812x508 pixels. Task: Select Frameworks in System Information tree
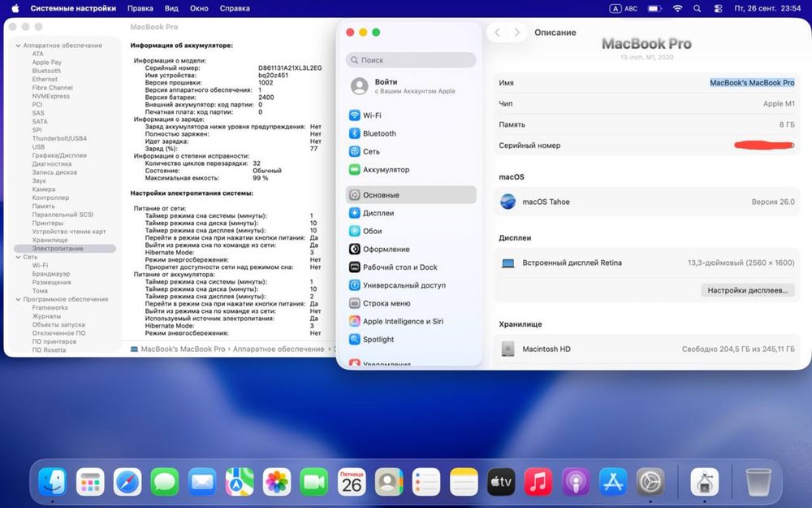point(50,308)
